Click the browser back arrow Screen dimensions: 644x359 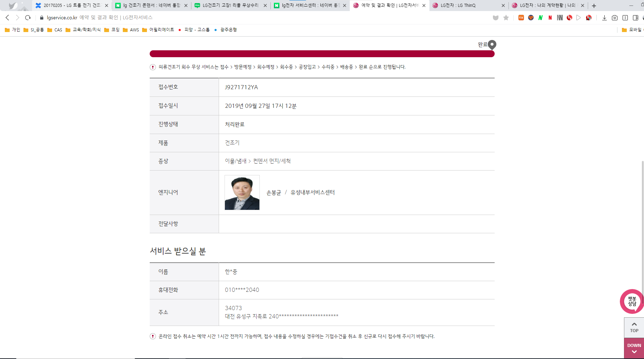[7, 18]
